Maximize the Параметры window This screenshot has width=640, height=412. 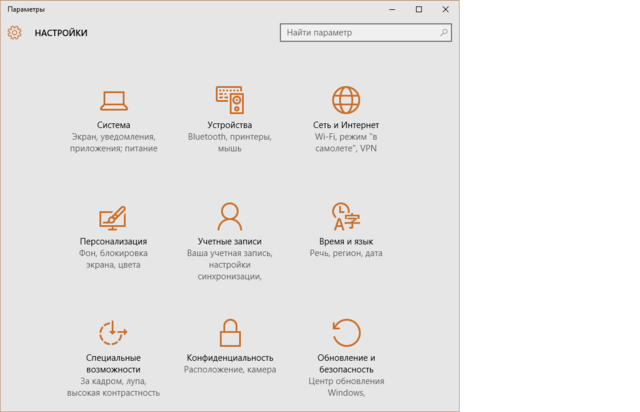click(418, 9)
